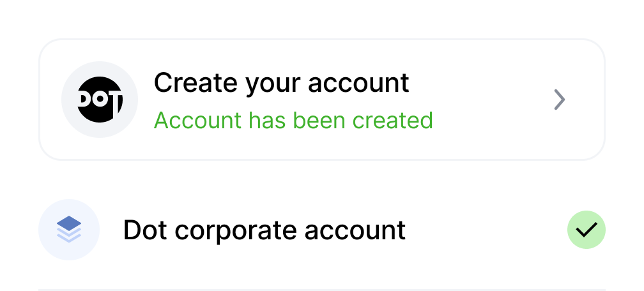Click the light green status circle
This screenshot has width=644, height=291.
tap(586, 230)
